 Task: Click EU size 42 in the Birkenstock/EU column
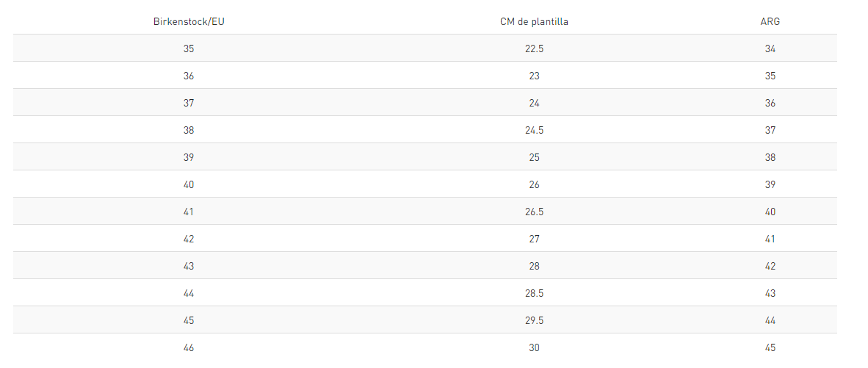(189, 239)
